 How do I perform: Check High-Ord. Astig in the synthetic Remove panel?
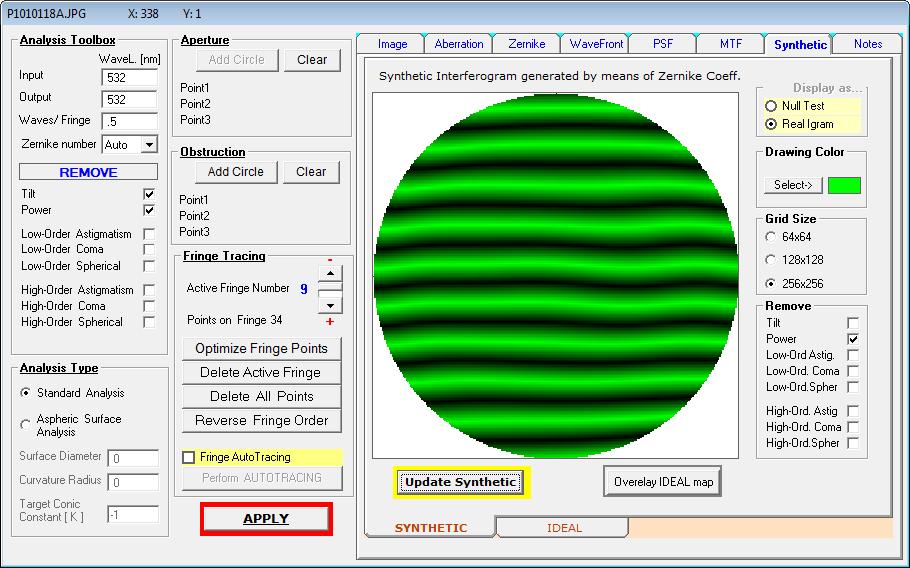pyautogui.click(x=853, y=411)
